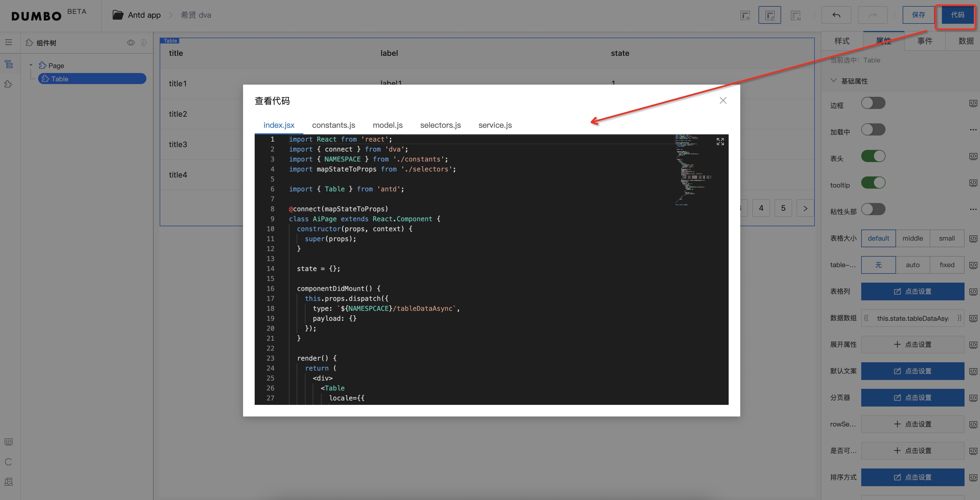Enable the 边框 border switch
The image size is (980, 500).
873,103
